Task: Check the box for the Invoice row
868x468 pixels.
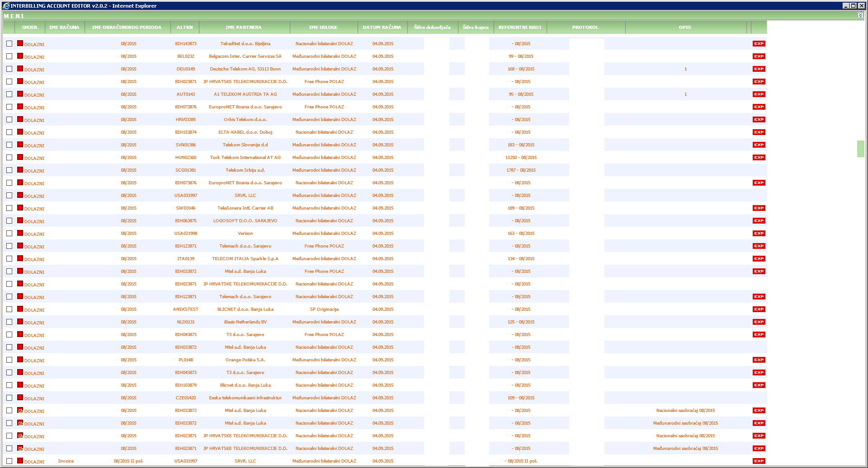Action: point(9,461)
